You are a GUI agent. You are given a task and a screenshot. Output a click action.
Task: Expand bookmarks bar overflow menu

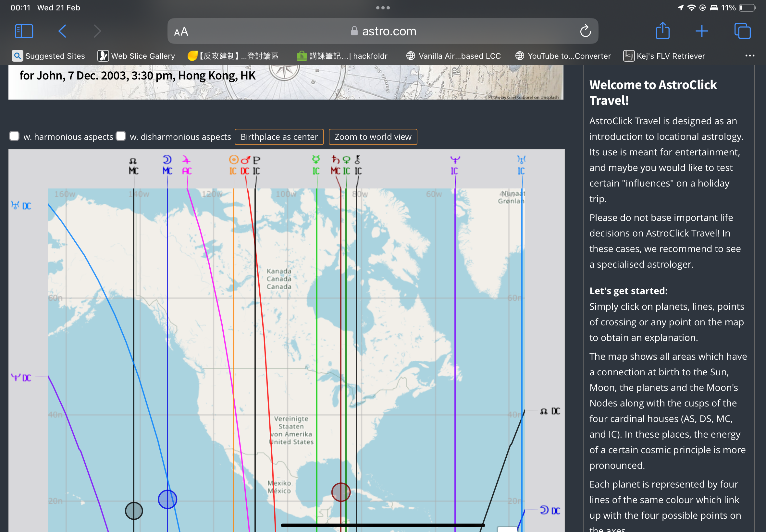[750, 56]
